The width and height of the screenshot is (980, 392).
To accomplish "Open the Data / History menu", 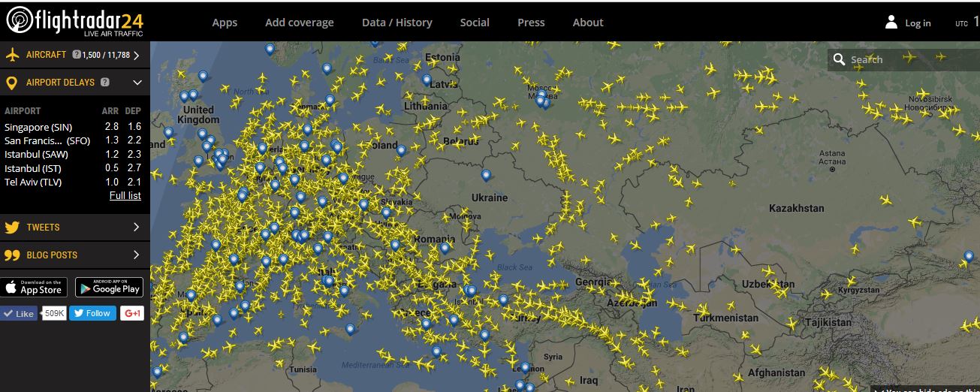I will click(397, 23).
